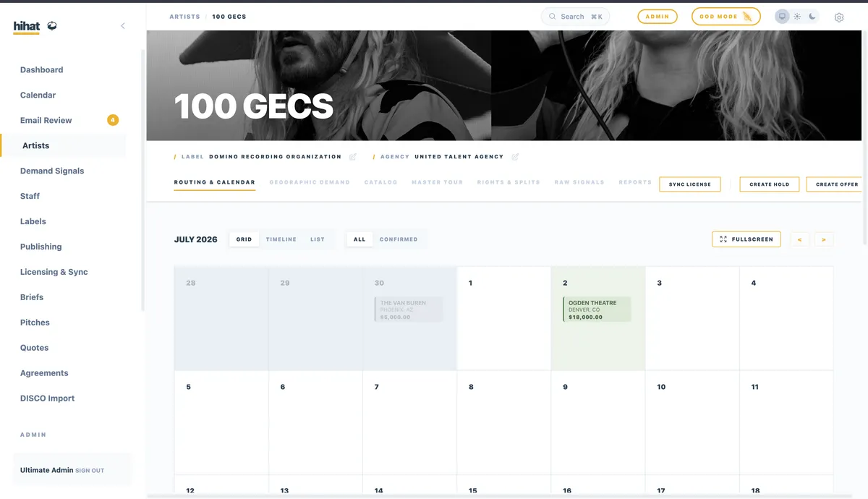Image resolution: width=868 pixels, height=499 pixels.
Task: Open the Labels section
Action: tap(33, 222)
